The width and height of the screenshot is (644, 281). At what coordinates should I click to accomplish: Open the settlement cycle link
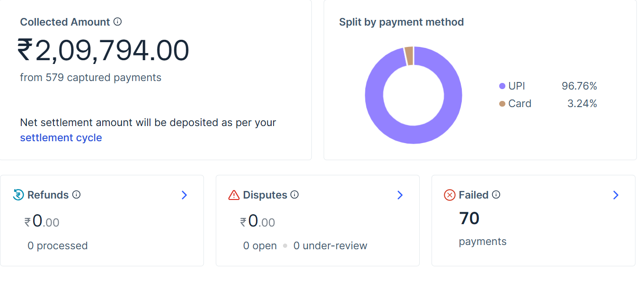coord(61,138)
